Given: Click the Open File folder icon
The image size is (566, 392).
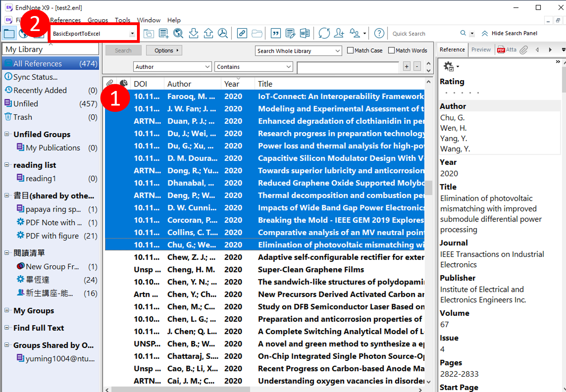Looking at the screenshot, I should 257,33.
